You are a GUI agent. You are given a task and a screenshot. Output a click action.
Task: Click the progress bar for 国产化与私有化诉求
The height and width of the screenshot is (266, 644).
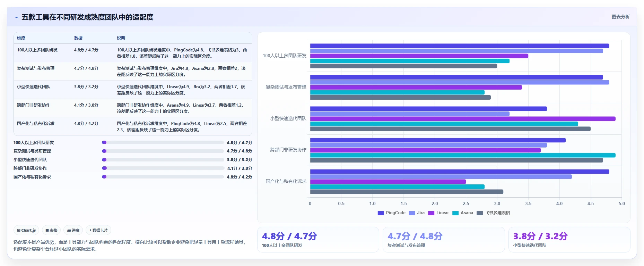click(163, 177)
